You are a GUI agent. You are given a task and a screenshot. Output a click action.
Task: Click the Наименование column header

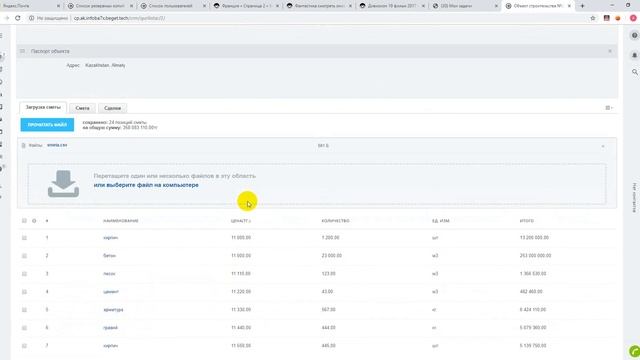tap(120, 221)
